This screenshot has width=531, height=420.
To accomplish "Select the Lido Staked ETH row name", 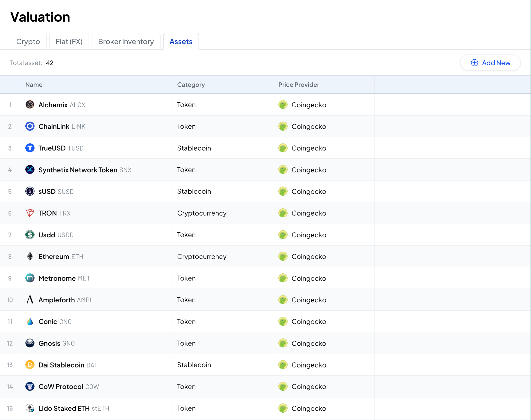I will 64,408.
